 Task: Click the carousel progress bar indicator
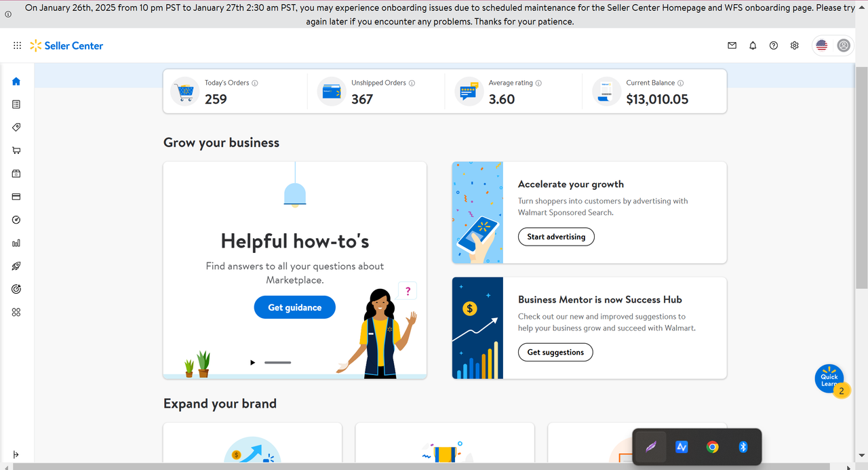click(x=277, y=363)
